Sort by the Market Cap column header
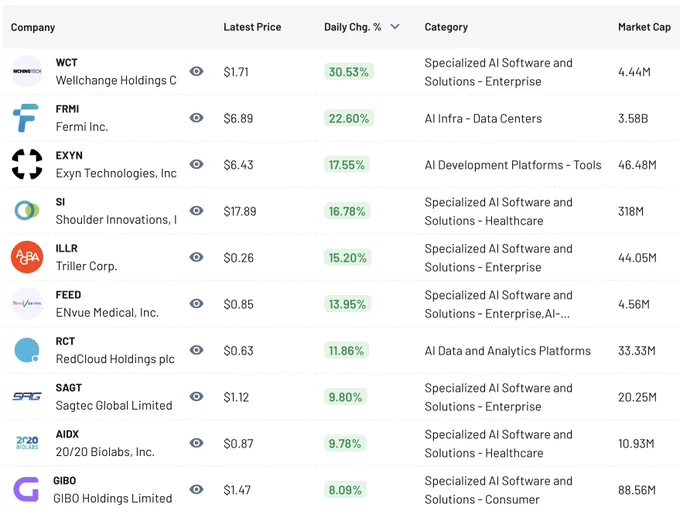Image resolution: width=680 pixels, height=511 pixels. [x=644, y=27]
